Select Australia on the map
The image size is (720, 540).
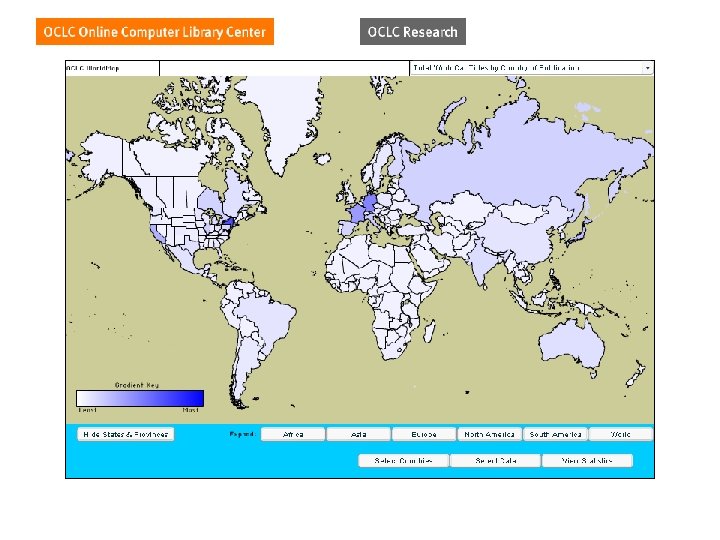pyautogui.click(x=572, y=344)
